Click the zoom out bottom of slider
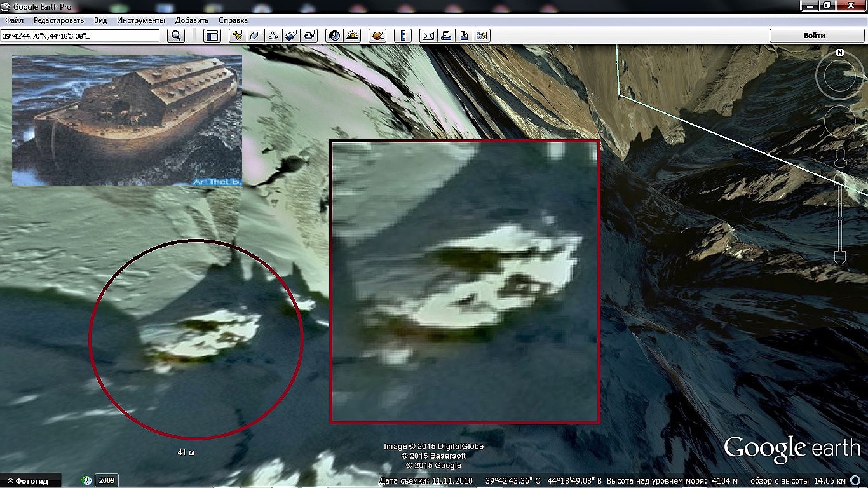 point(840,257)
